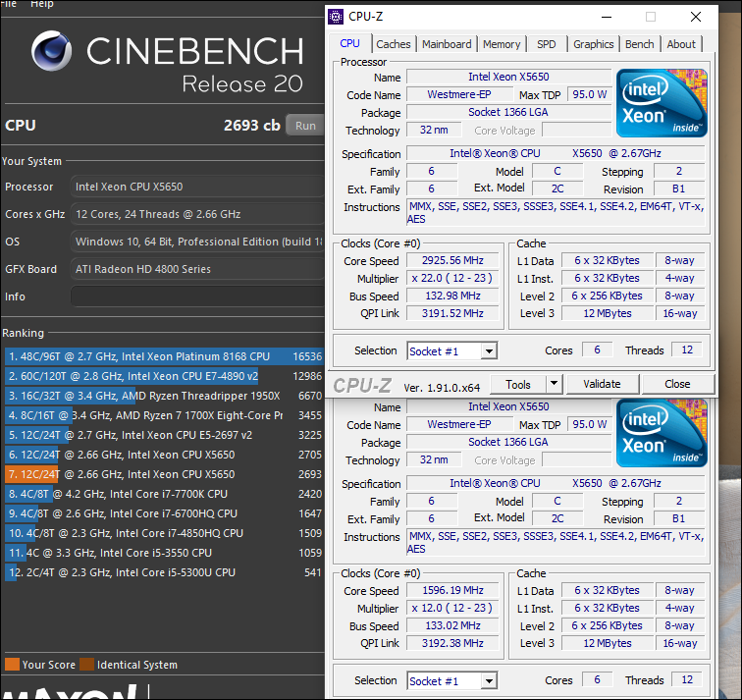Switch to the Bench tab
Image resolution: width=742 pixels, height=700 pixels.
click(x=639, y=44)
